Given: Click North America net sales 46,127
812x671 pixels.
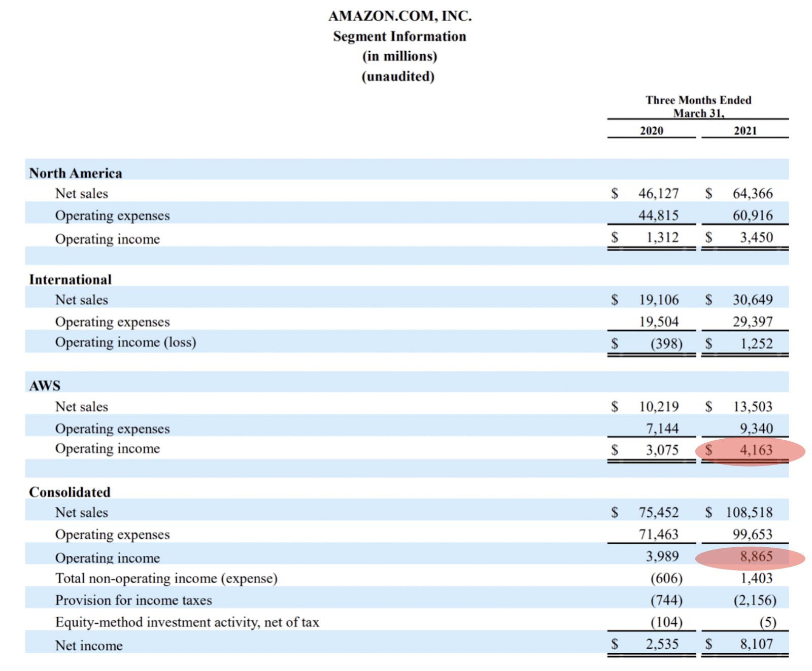Looking at the screenshot, I should pos(658,194).
